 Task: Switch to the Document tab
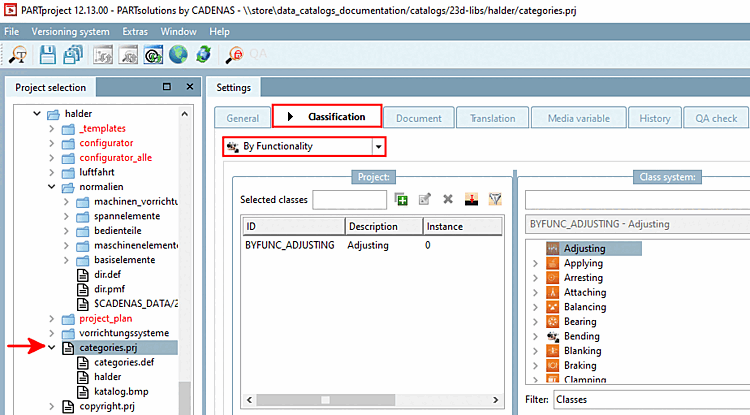(419, 118)
